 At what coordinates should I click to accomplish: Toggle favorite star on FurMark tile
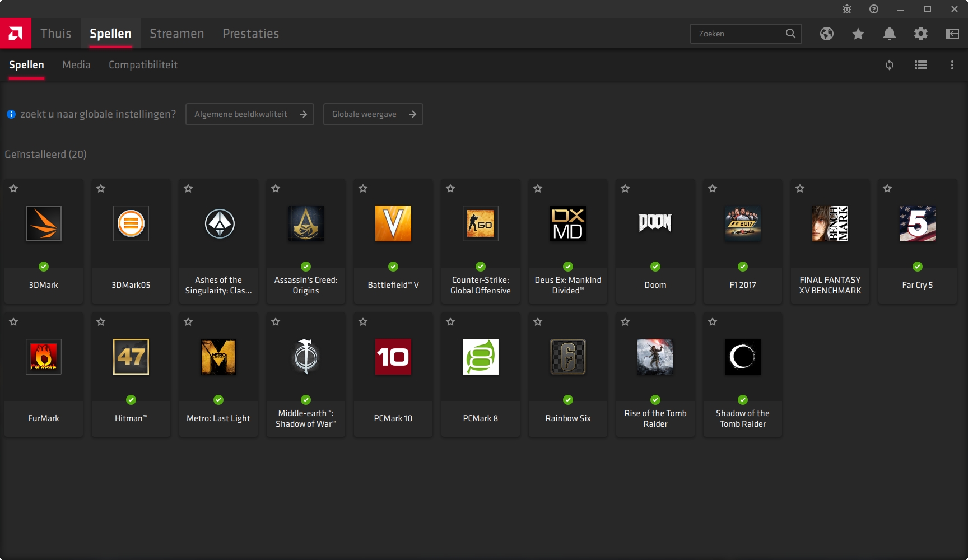tap(13, 322)
